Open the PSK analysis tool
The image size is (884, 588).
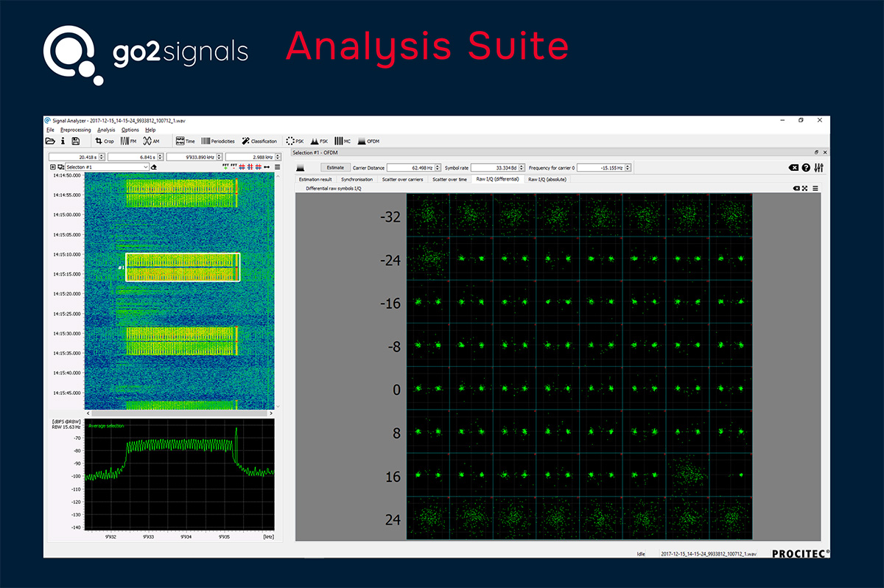point(295,141)
